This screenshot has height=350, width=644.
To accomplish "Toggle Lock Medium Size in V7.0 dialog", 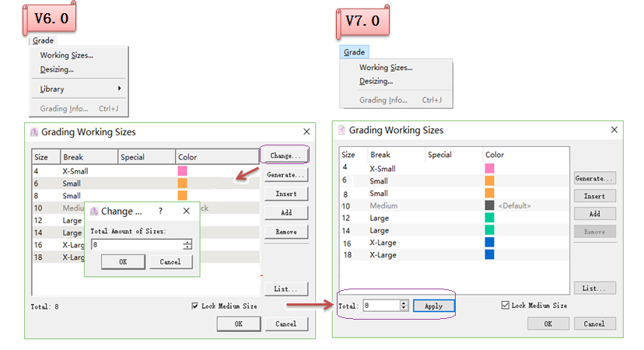I will point(506,306).
